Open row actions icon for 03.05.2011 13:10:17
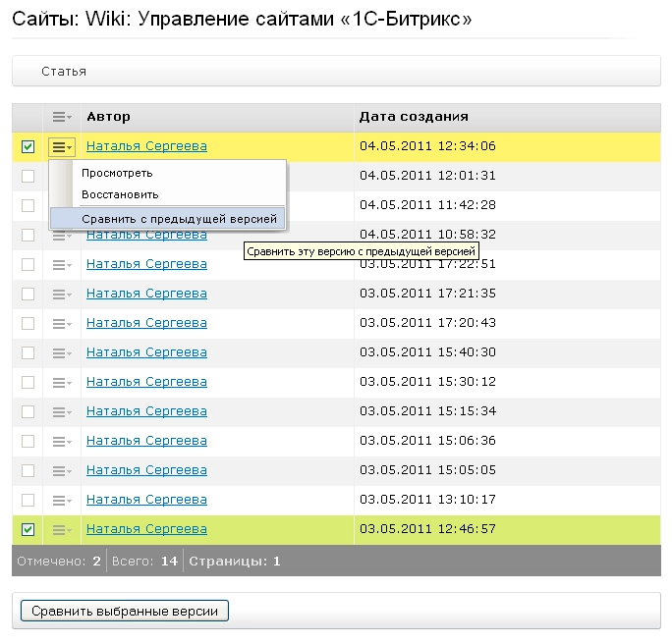The width and height of the screenshot is (672, 644). (x=62, y=500)
